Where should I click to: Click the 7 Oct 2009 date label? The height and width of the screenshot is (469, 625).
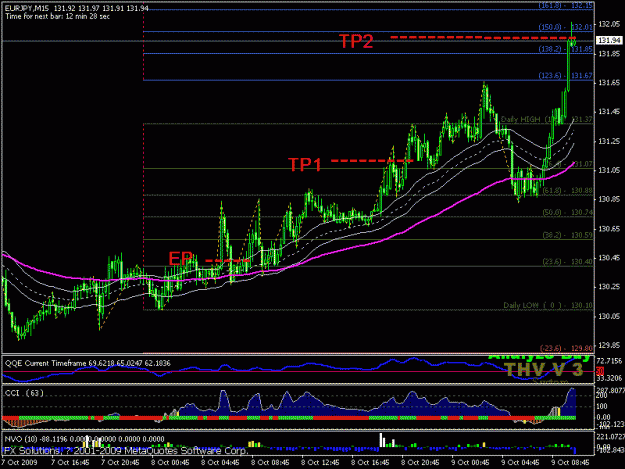(19, 463)
